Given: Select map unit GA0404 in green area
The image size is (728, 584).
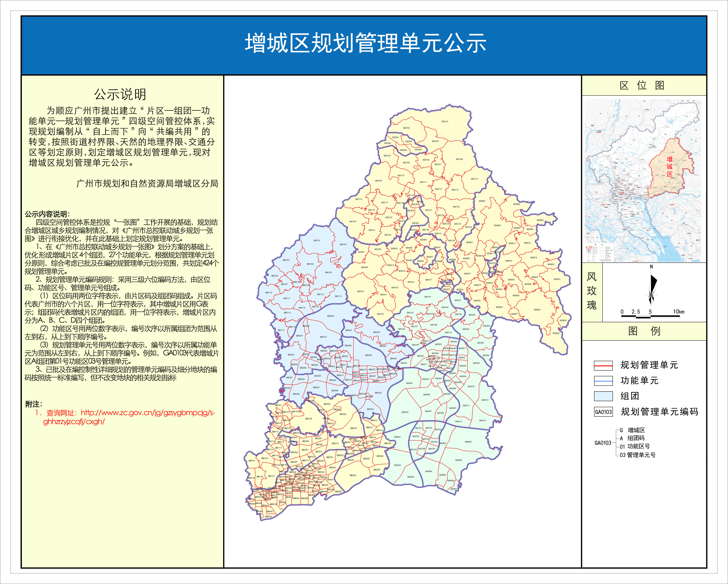Looking at the screenshot, I should (x=405, y=412).
